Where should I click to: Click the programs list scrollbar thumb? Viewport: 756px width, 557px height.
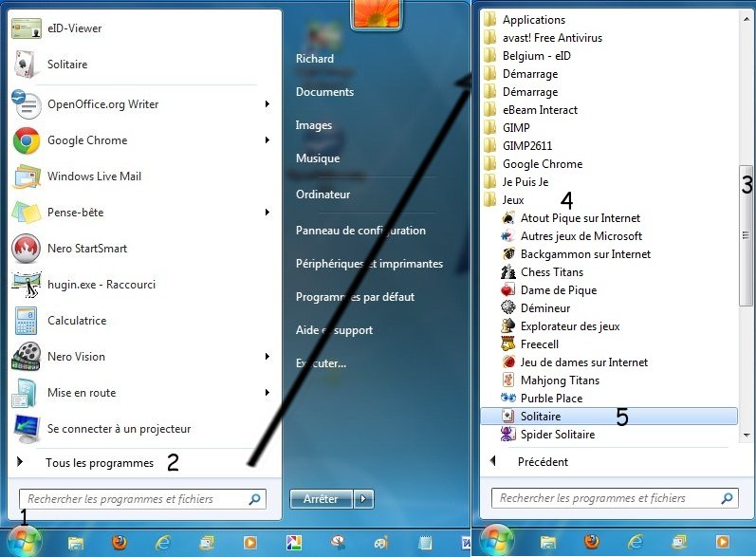[746, 235]
